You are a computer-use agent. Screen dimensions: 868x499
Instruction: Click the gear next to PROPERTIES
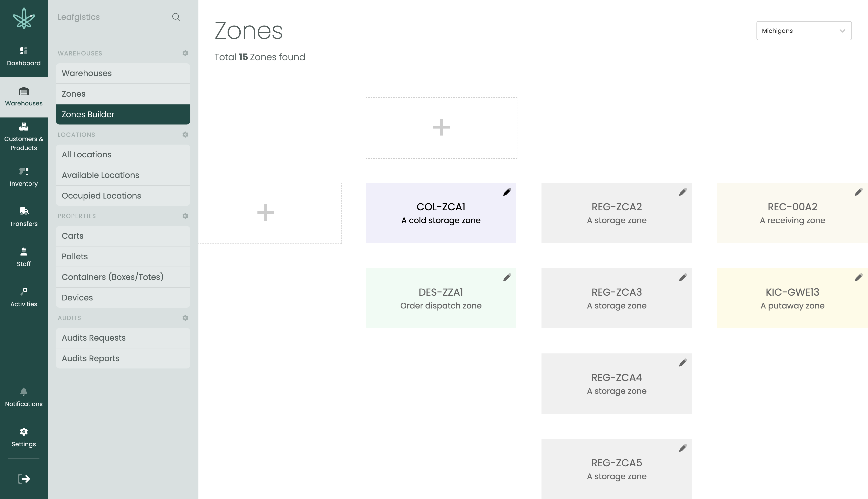pos(185,216)
